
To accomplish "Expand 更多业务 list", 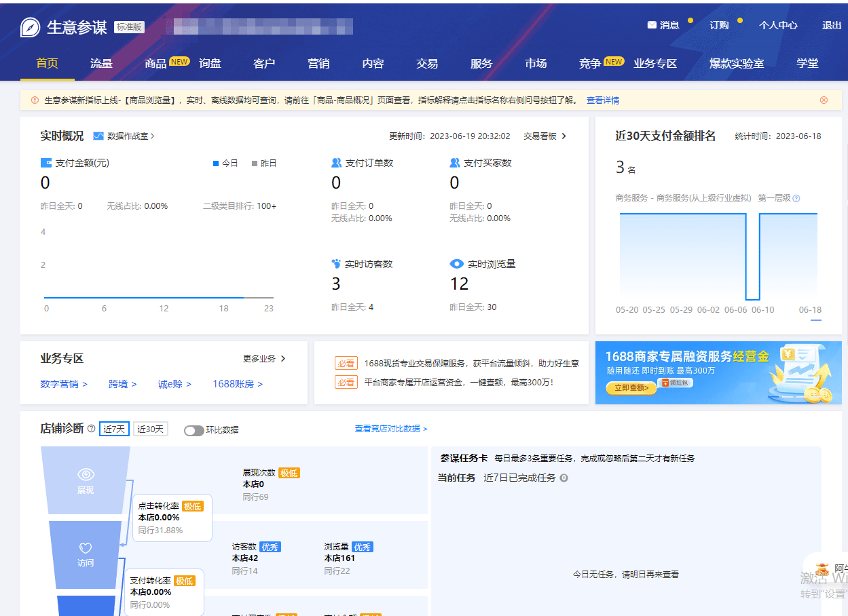I will pos(265,358).
